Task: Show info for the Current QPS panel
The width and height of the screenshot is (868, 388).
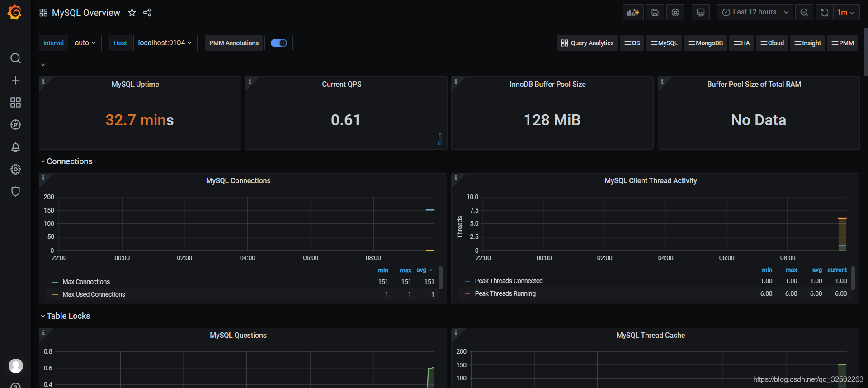Action: [250, 81]
